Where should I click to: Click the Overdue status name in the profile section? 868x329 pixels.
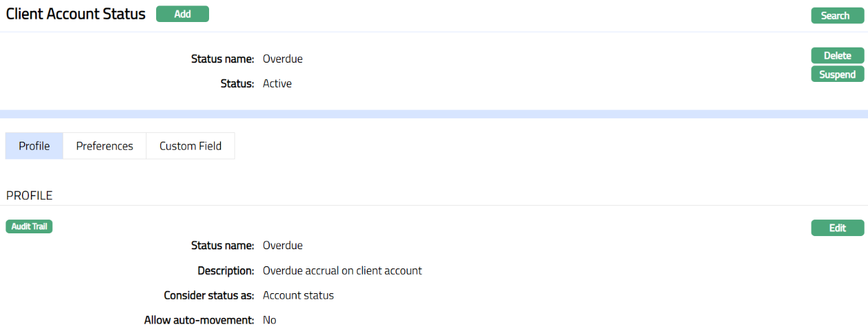(283, 246)
